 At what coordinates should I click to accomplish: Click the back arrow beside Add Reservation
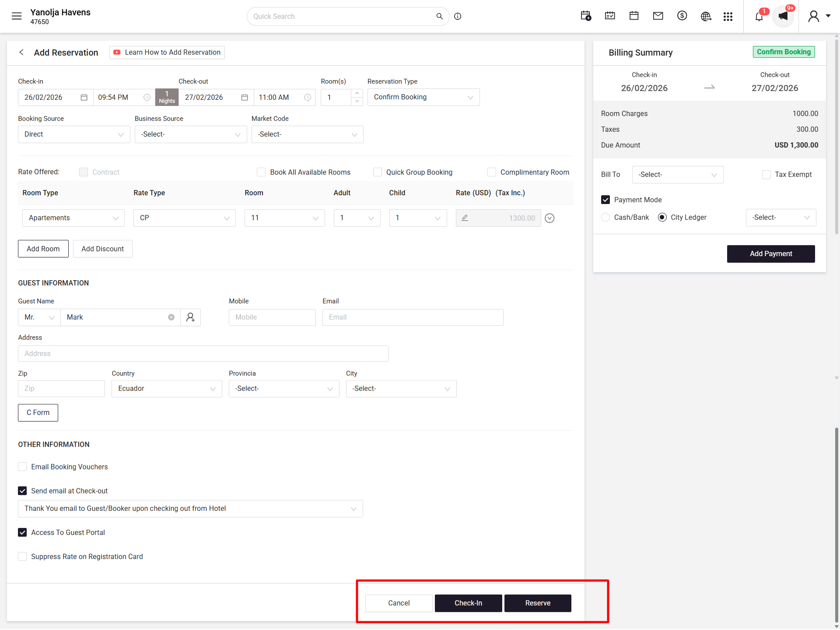pos(21,53)
